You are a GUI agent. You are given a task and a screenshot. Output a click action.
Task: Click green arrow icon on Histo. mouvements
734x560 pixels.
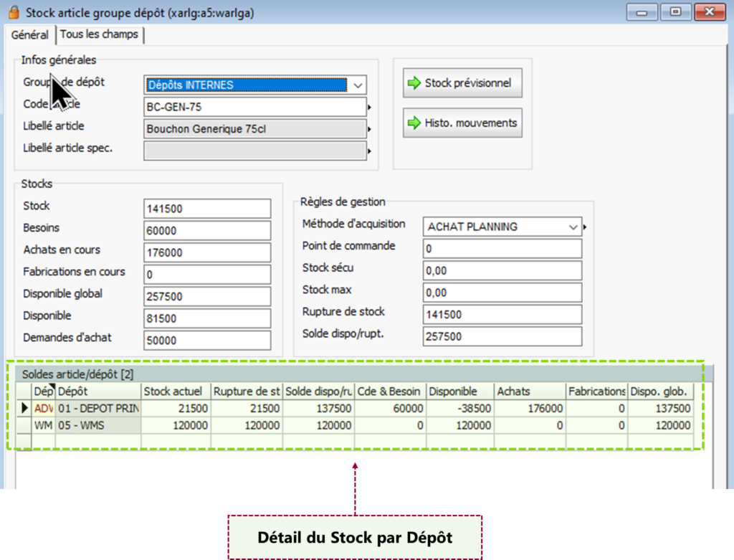[414, 123]
